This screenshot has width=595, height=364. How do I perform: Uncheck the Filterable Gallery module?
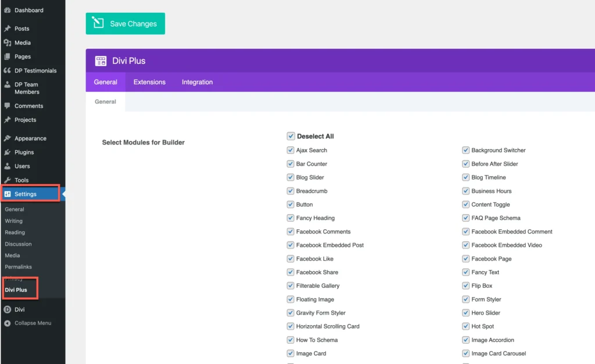click(291, 286)
